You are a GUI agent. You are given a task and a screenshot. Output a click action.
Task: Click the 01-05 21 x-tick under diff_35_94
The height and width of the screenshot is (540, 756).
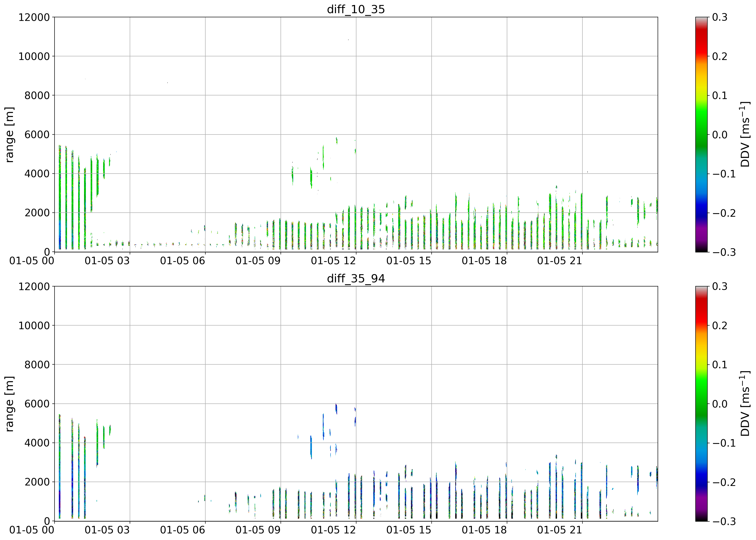pos(560,530)
